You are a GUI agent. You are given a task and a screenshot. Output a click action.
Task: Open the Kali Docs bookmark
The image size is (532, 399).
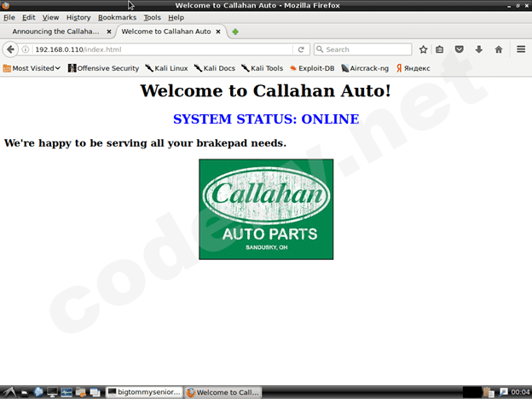pyautogui.click(x=215, y=68)
